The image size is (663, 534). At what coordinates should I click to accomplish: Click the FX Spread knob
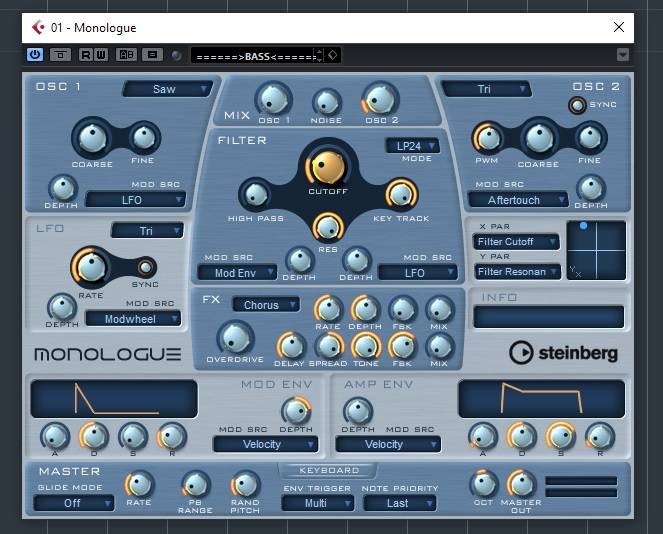pyautogui.click(x=328, y=346)
